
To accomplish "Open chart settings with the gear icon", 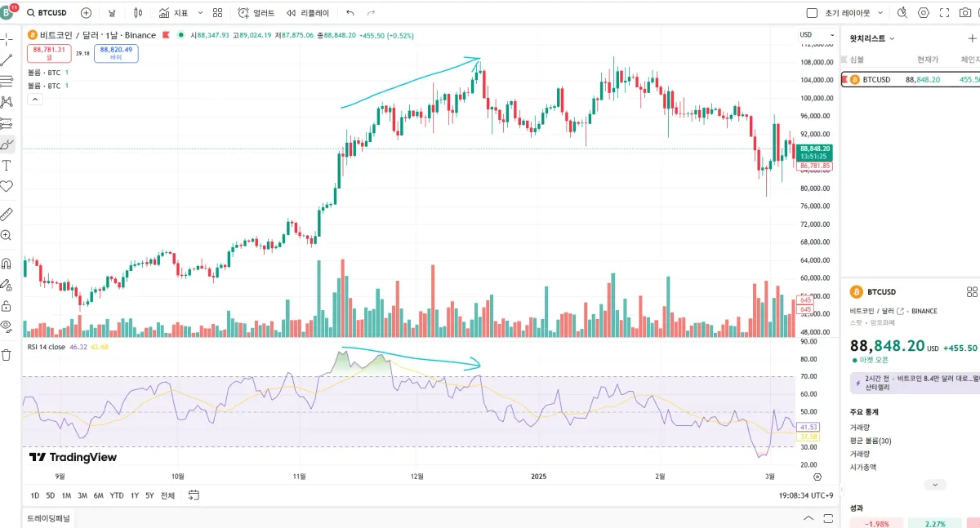I will click(x=924, y=12).
